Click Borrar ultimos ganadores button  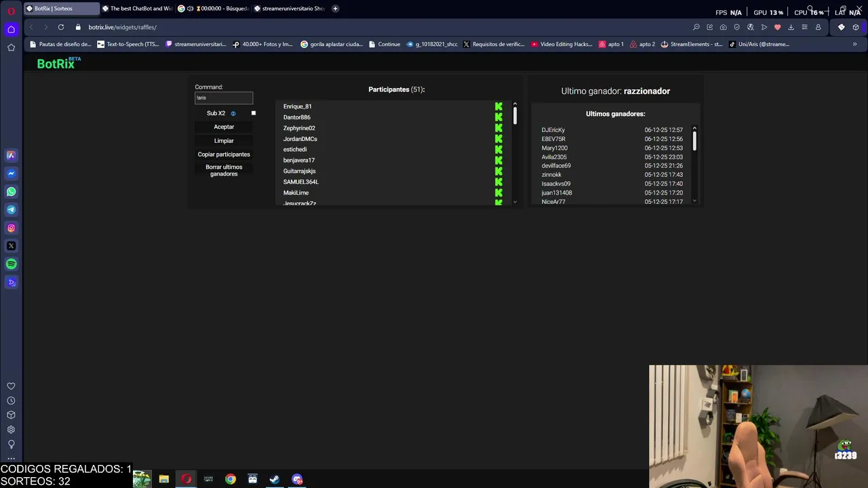point(224,170)
